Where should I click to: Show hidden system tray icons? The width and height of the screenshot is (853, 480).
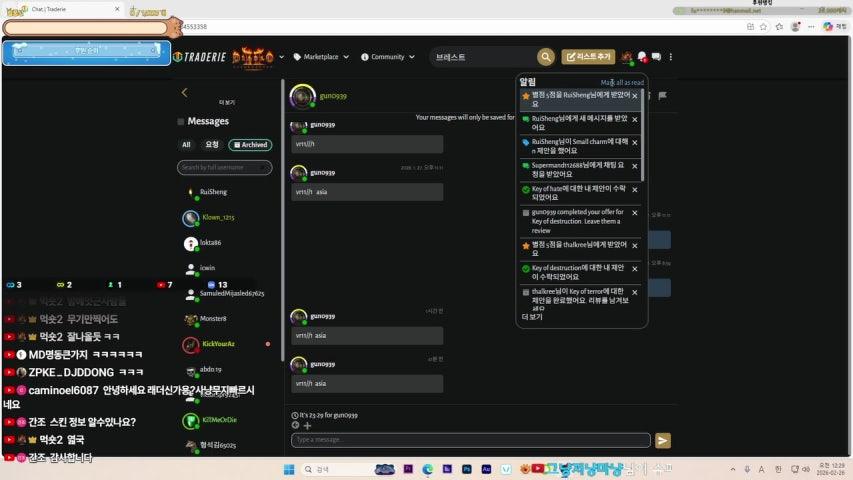[x=733, y=469]
